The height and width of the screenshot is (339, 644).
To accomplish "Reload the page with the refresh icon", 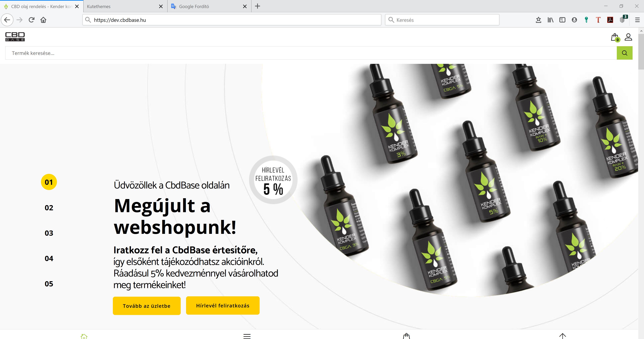I will click(32, 20).
